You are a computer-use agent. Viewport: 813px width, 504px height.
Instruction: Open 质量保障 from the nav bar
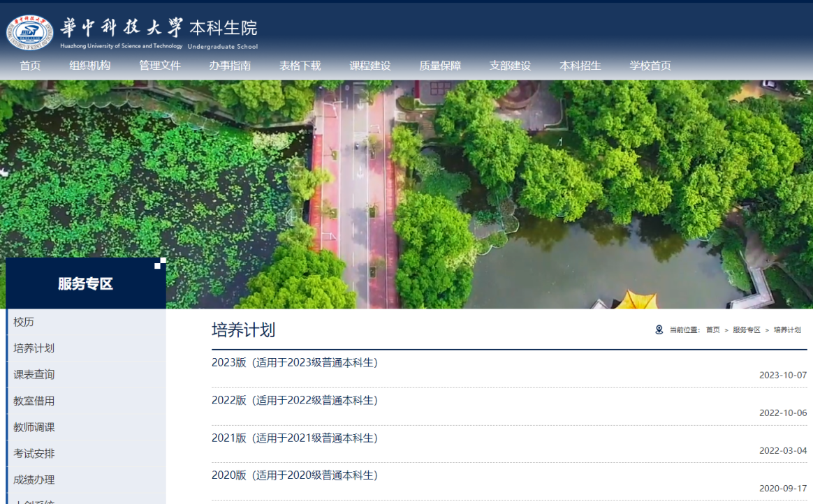[x=440, y=66]
